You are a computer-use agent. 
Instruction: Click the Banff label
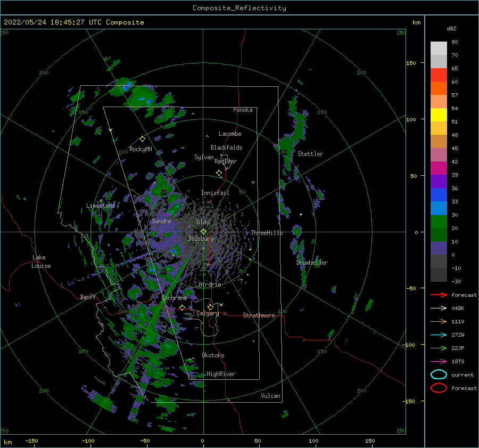point(88,297)
